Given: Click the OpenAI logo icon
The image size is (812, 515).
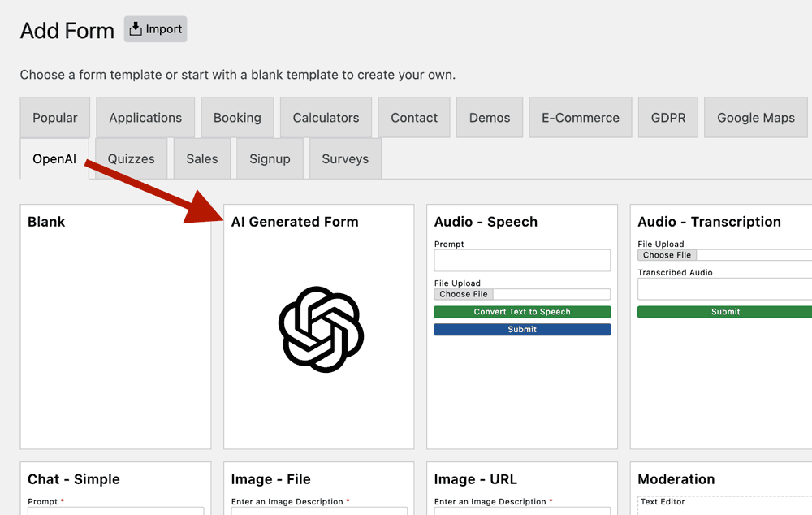Looking at the screenshot, I should 321,330.
